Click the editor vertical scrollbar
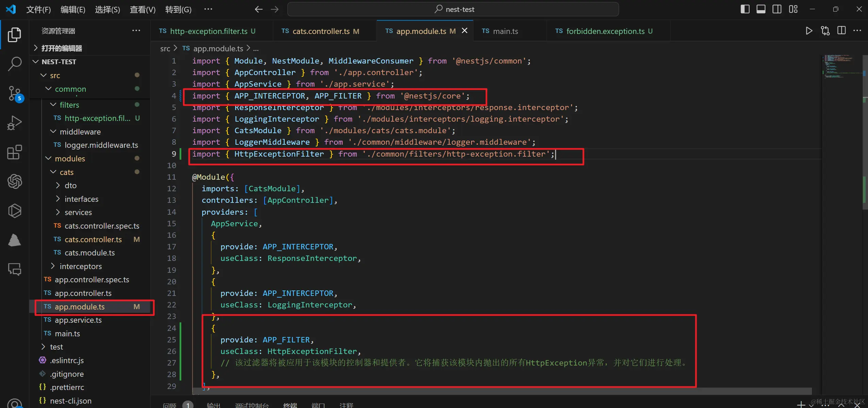868x408 pixels. (865, 132)
